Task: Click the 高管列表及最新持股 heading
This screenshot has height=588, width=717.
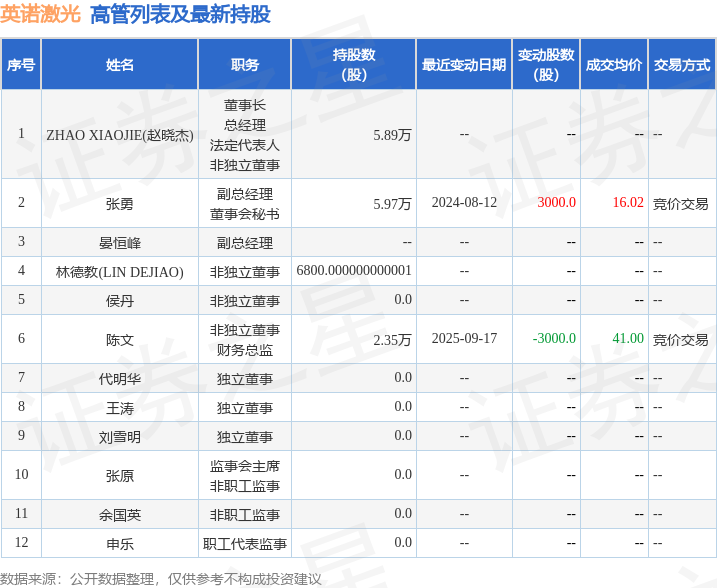Action: 180,15
